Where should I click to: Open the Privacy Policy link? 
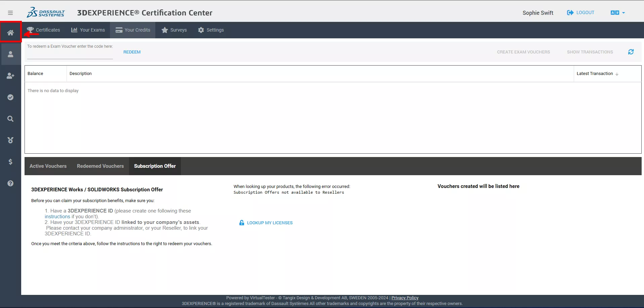pyautogui.click(x=405, y=298)
